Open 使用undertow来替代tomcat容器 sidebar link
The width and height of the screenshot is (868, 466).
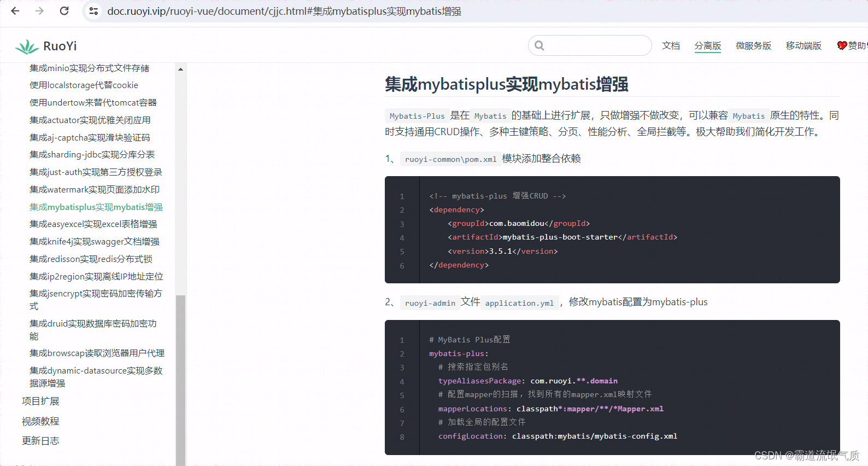pos(93,102)
